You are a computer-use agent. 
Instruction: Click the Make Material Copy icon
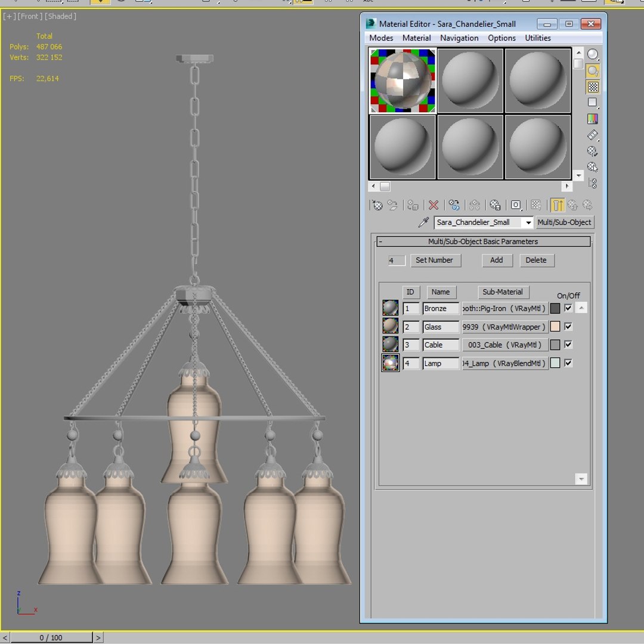(454, 205)
